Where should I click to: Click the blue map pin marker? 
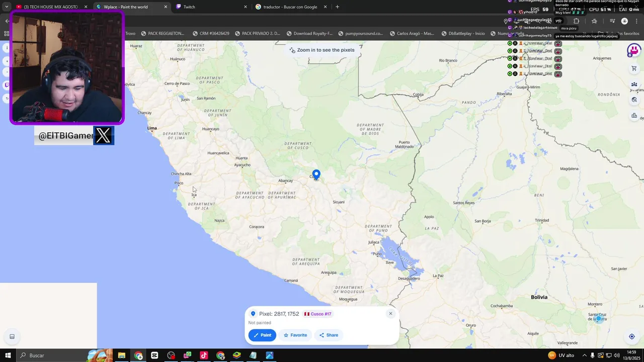[316, 174]
